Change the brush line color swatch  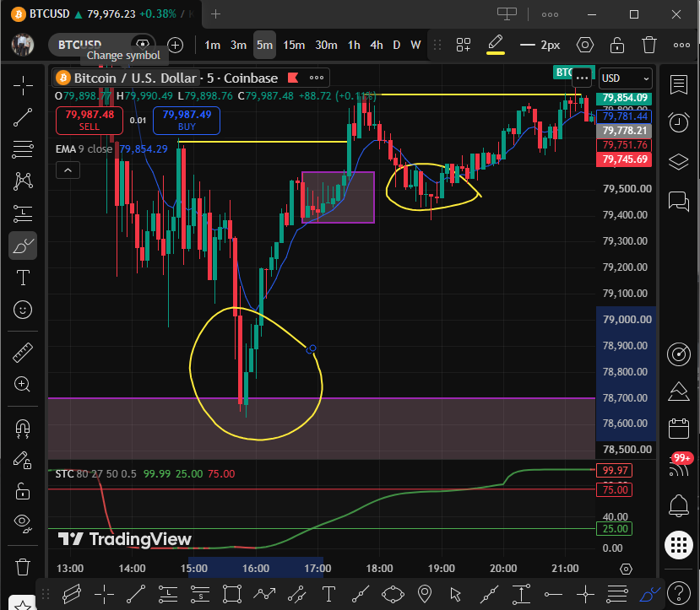(x=496, y=45)
